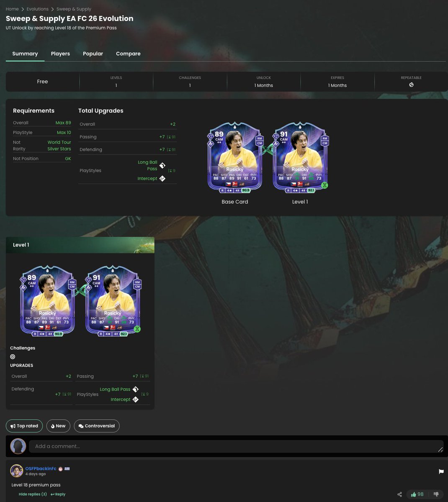Click the Silver Stars rarity requirement
The height and width of the screenshot is (502, 448).
(59, 149)
